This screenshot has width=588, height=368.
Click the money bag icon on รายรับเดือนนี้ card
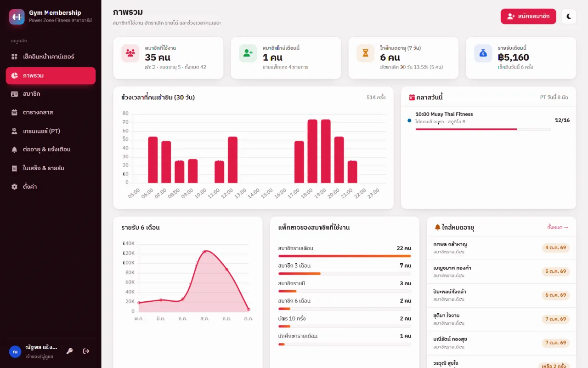pyautogui.click(x=483, y=53)
